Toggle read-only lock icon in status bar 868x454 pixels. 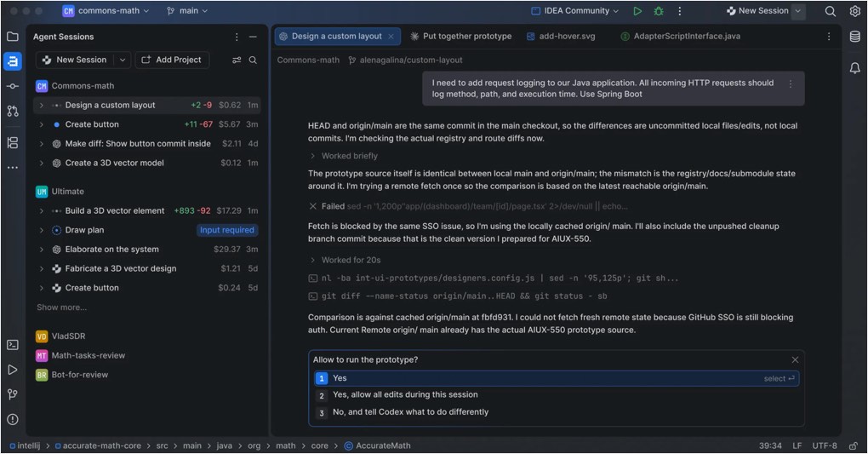tap(853, 445)
